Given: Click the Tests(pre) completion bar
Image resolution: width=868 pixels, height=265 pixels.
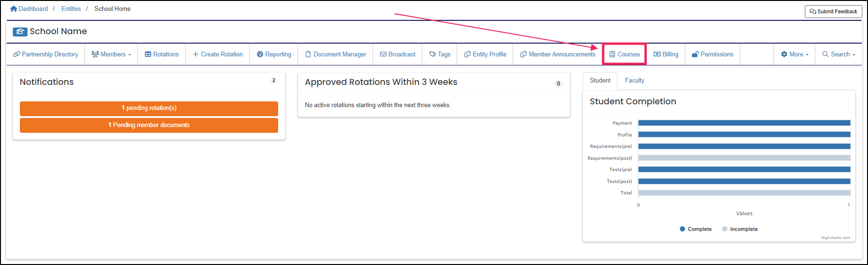Looking at the screenshot, I should [x=744, y=169].
